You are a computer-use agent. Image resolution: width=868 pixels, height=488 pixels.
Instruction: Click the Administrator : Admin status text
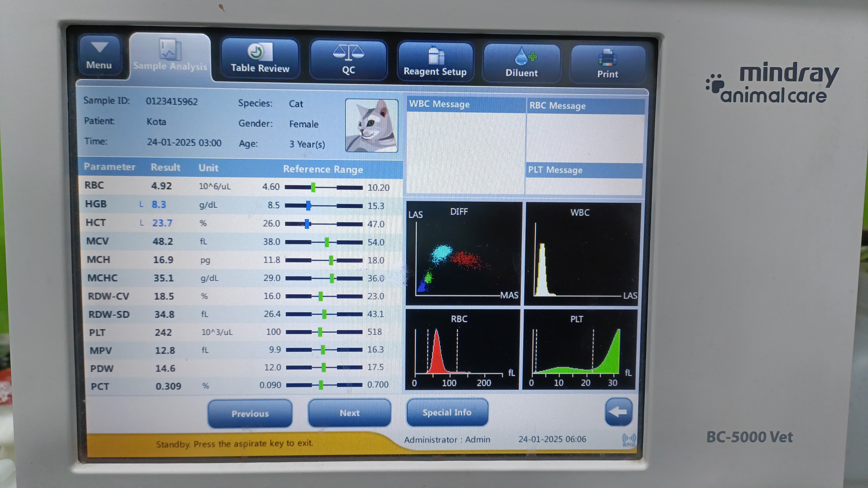447,439
